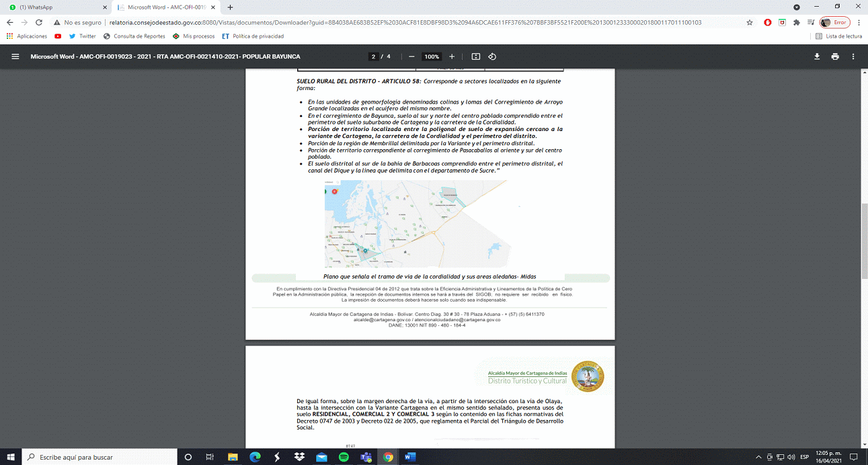Bookmark this page with the star icon
This screenshot has width=868, height=465.
click(750, 22)
